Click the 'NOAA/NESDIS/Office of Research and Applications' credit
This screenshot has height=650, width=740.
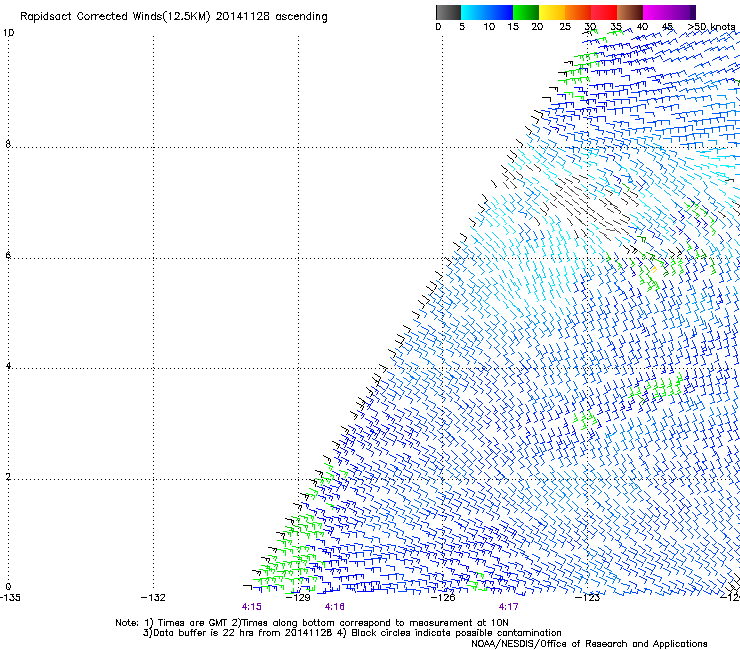coord(589,644)
